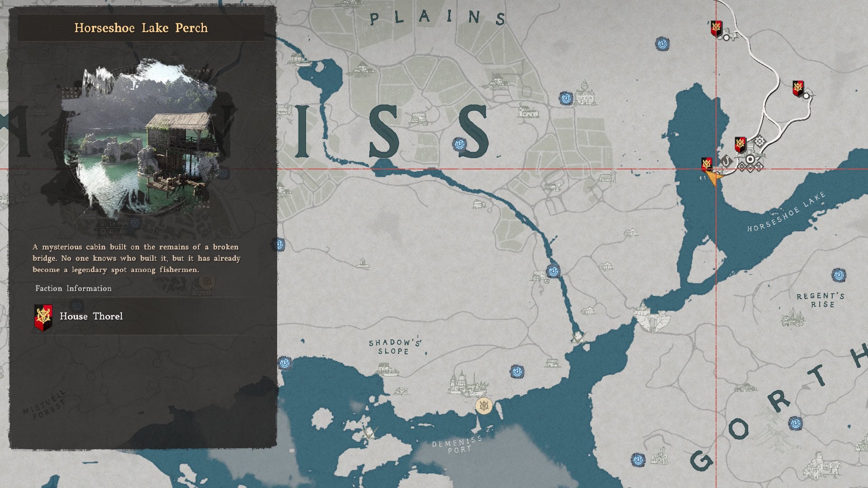Click the House Thorel crest in faction info
868x488 pixels.
coord(43,317)
